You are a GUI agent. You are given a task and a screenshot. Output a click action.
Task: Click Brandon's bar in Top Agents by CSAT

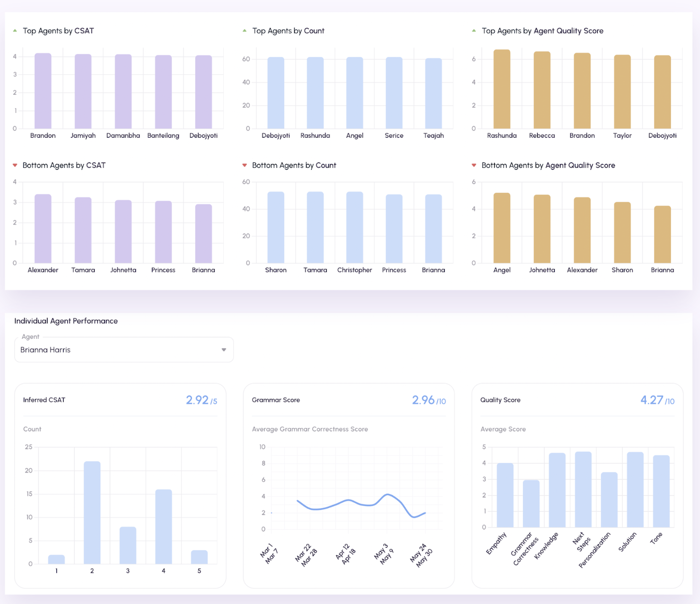[x=43, y=91]
